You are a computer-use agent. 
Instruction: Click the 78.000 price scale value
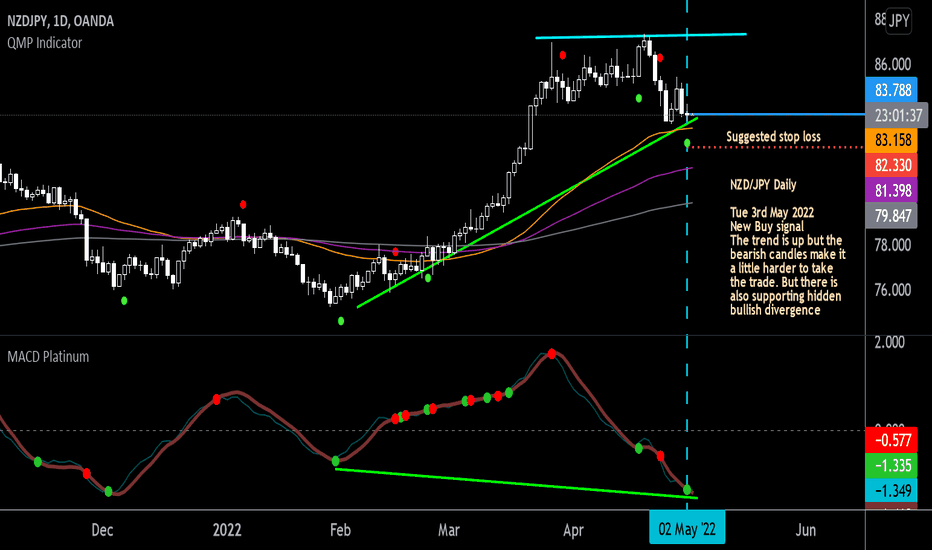893,245
